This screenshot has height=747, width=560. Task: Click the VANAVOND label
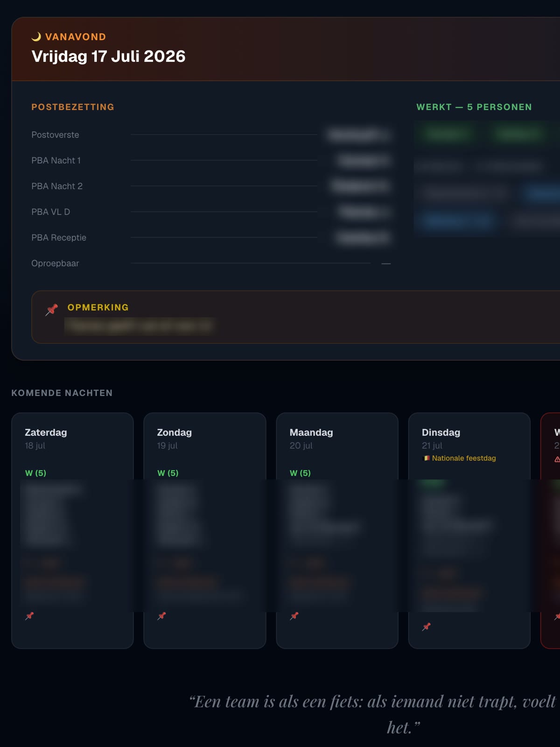tap(76, 37)
